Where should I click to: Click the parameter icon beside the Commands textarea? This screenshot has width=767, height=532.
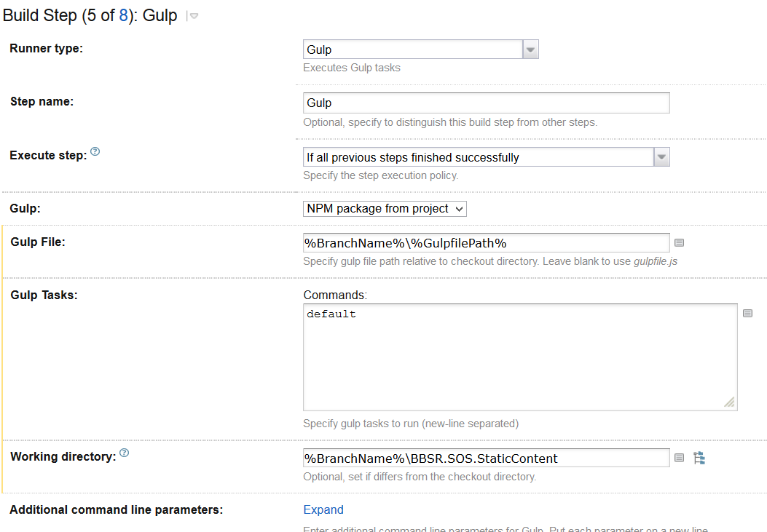click(747, 314)
